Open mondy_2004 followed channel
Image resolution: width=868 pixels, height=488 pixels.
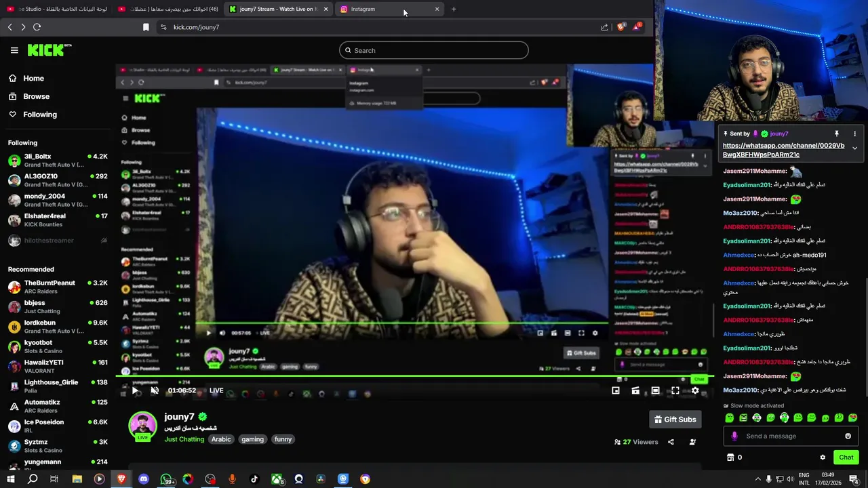57,200
